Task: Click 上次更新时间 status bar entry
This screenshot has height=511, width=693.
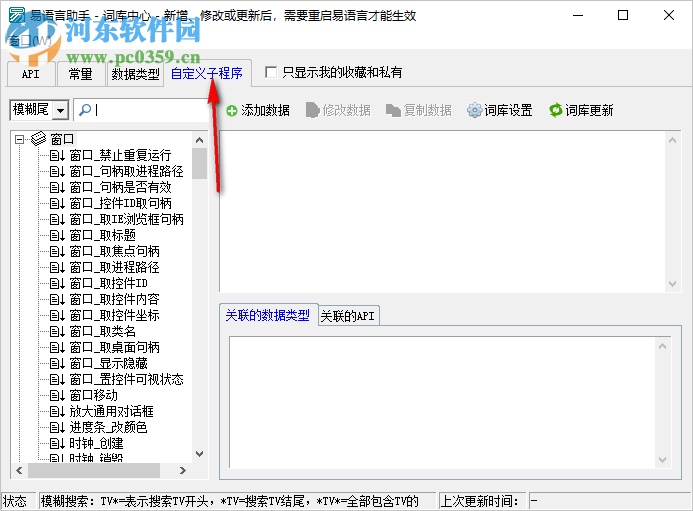Action: 482,501
